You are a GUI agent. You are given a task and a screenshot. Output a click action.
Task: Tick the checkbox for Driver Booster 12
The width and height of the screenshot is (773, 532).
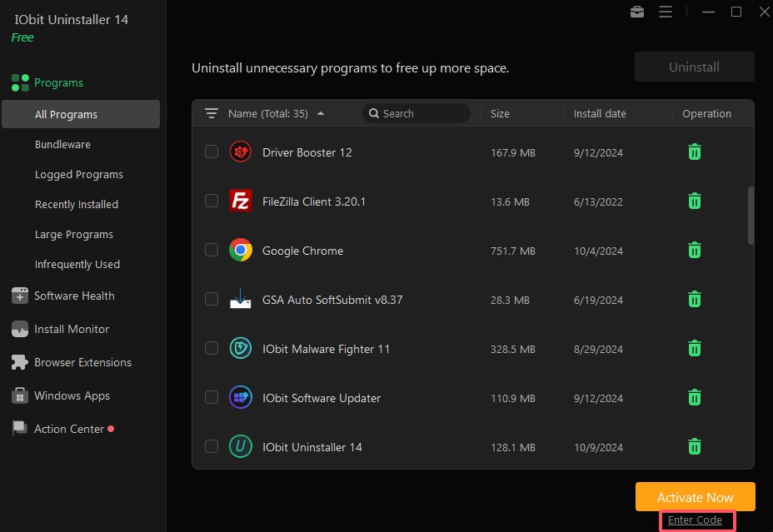(x=212, y=152)
